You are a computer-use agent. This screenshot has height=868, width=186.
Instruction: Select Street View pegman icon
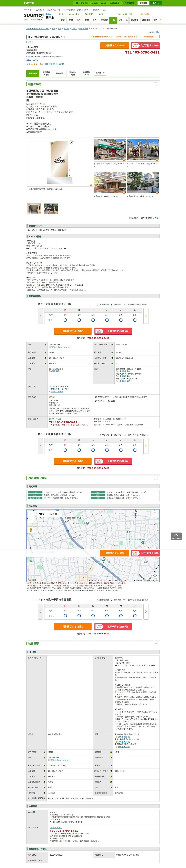pos(31,530)
